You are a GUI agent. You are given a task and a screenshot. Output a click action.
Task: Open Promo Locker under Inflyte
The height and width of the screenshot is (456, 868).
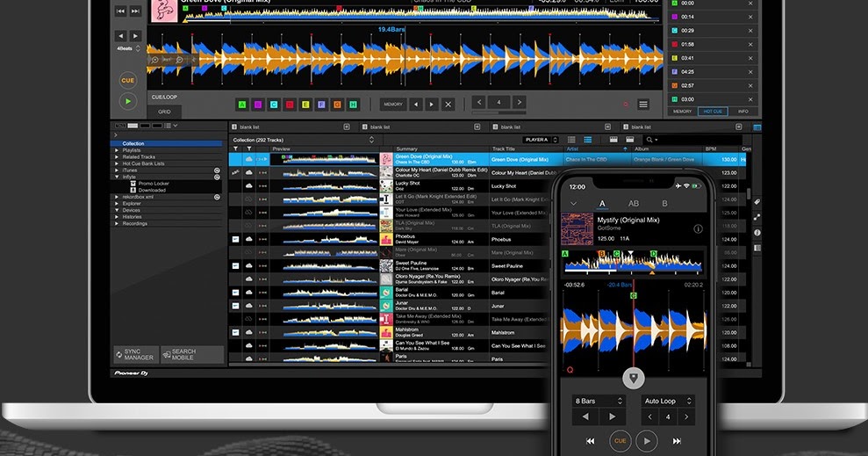click(154, 184)
